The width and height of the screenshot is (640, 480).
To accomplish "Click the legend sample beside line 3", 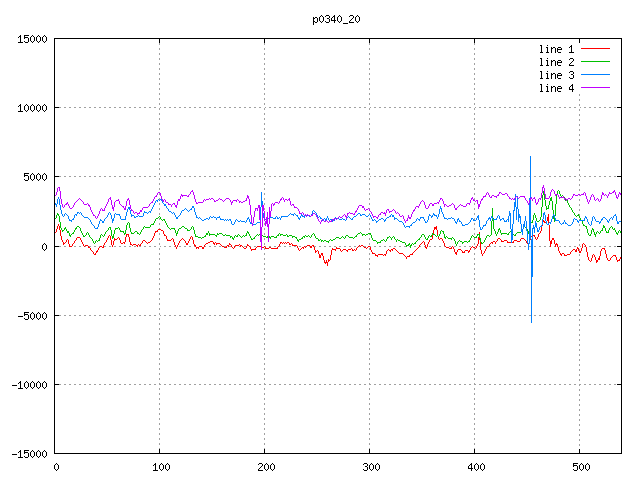I will point(596,75).
